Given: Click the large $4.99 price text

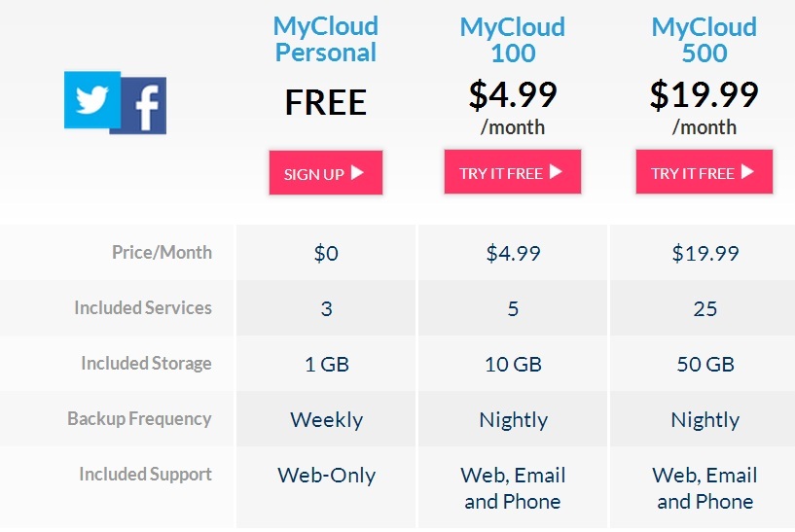Looking at the screenshot, I should (x=513, y=95).
